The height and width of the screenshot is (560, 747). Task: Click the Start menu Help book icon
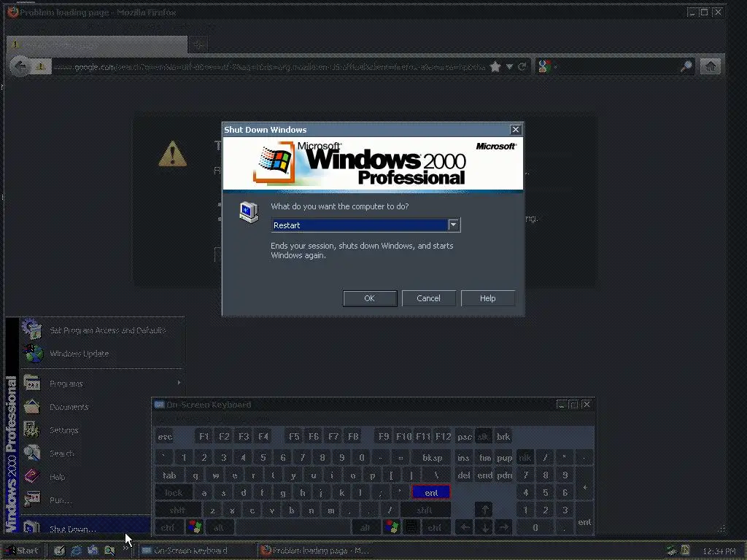(x=32, y=476)
